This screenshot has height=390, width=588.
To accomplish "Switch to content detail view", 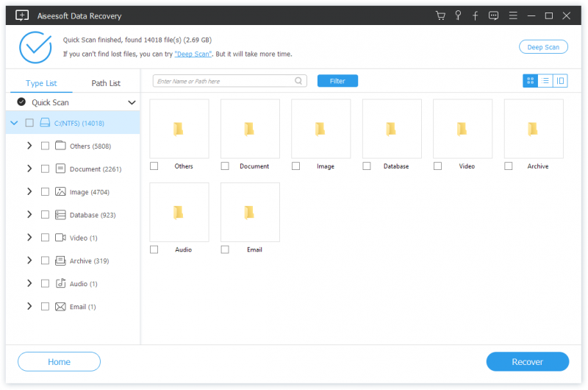I will (560, 81).
